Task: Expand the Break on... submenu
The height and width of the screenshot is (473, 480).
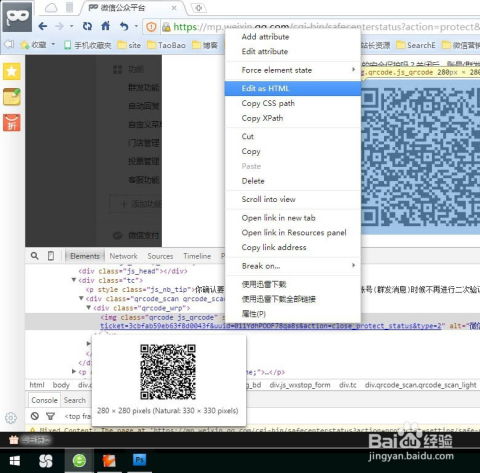Action: coord(293,266)
